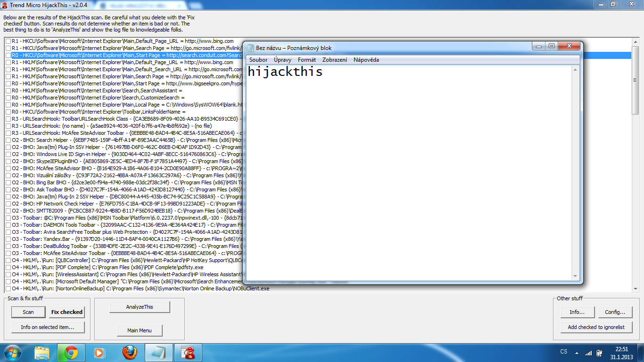The width and height of the screenshot is (644, 362).
Task: Click the AnalyzeThis button
Action: point(140,307)
